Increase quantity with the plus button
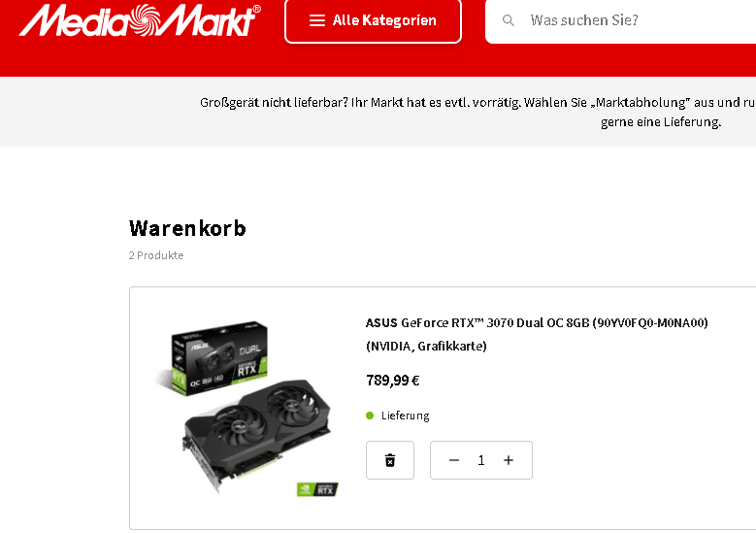 coord(509,460)
